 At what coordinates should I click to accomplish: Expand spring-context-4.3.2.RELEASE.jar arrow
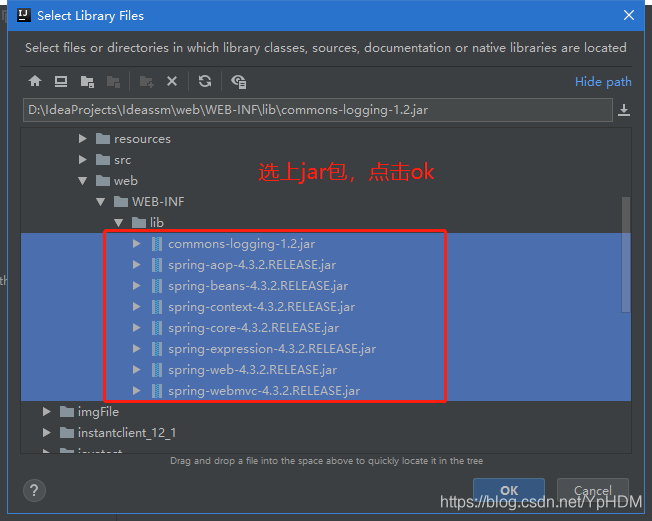(136, 306)
